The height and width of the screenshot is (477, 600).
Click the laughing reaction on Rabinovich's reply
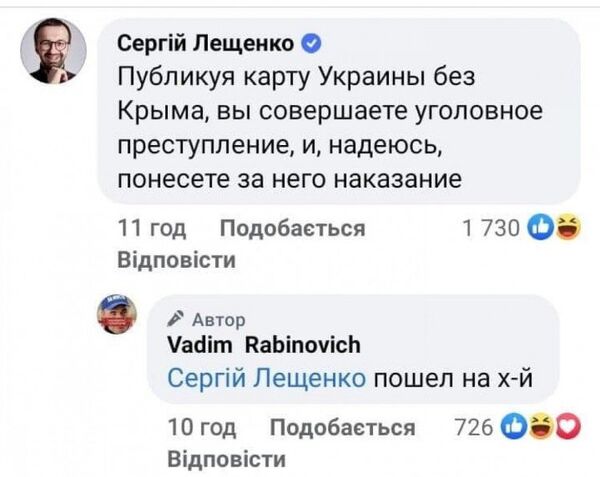[x=540, y=427]
